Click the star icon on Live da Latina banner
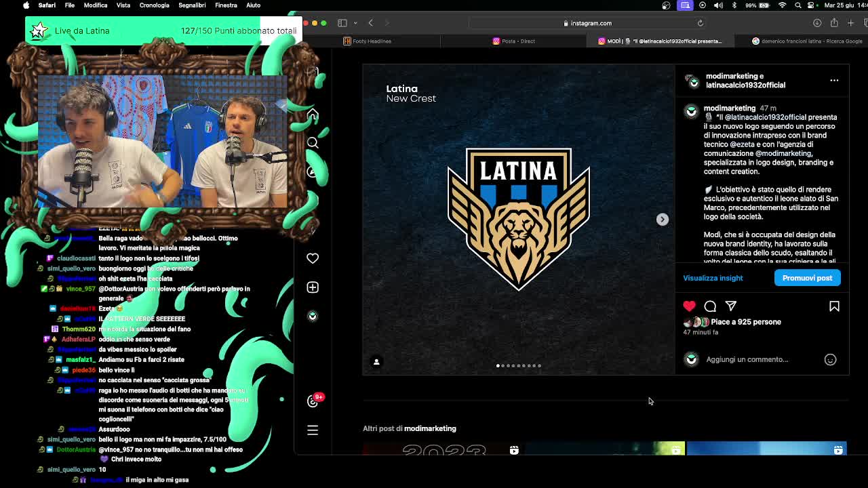Viewport: 868px width, 488px height. (39, 30)
